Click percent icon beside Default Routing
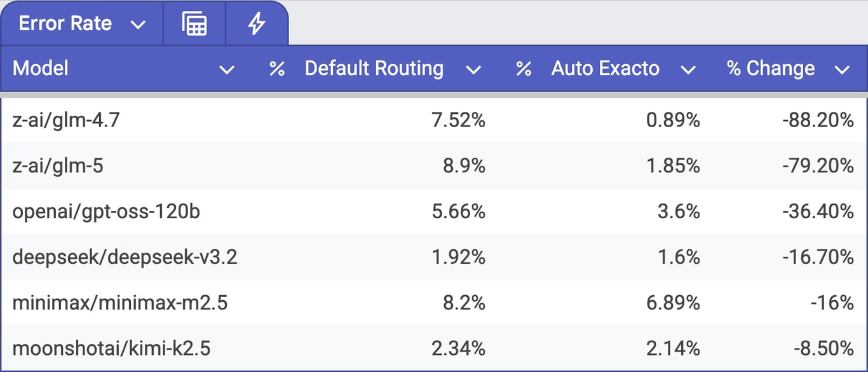 point(276,69)
